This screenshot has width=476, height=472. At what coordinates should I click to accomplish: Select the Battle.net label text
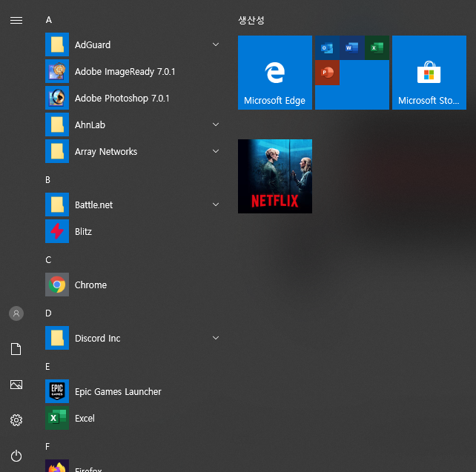(94, 205)
